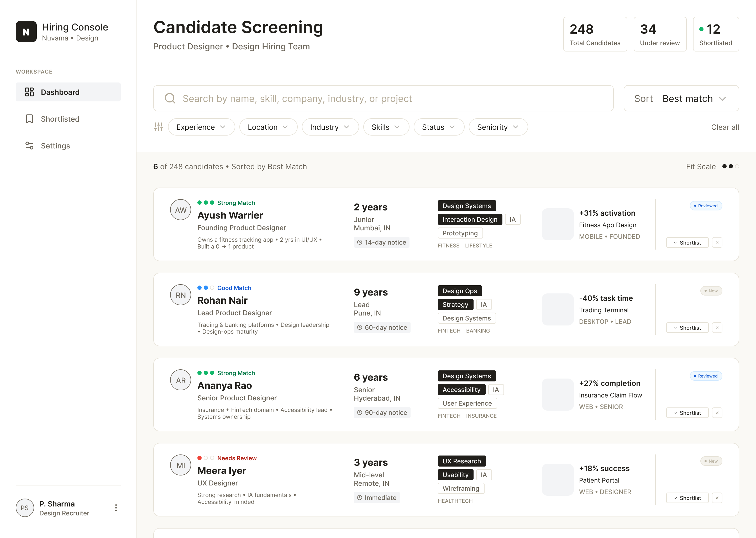Click the clock icon on 90-day notice
Viewport: 756px width, 538px height.
[360, 413]
